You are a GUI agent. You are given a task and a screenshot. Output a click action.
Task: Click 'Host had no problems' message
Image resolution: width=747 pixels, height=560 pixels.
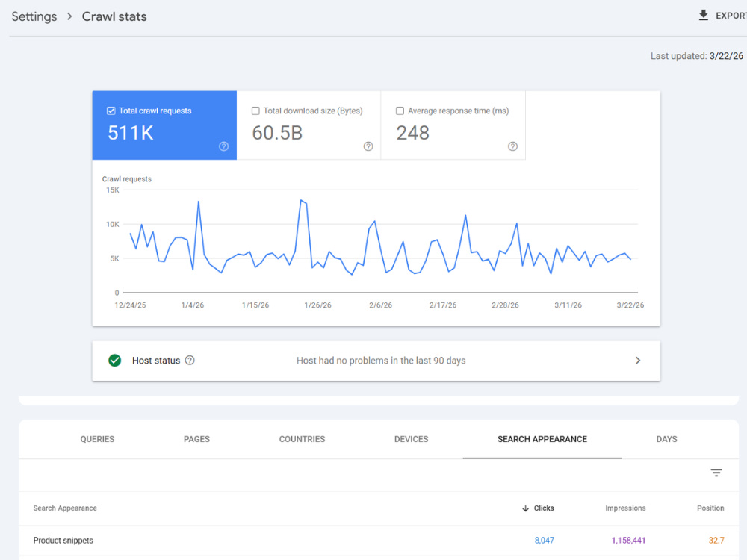[x=381, y=361]
